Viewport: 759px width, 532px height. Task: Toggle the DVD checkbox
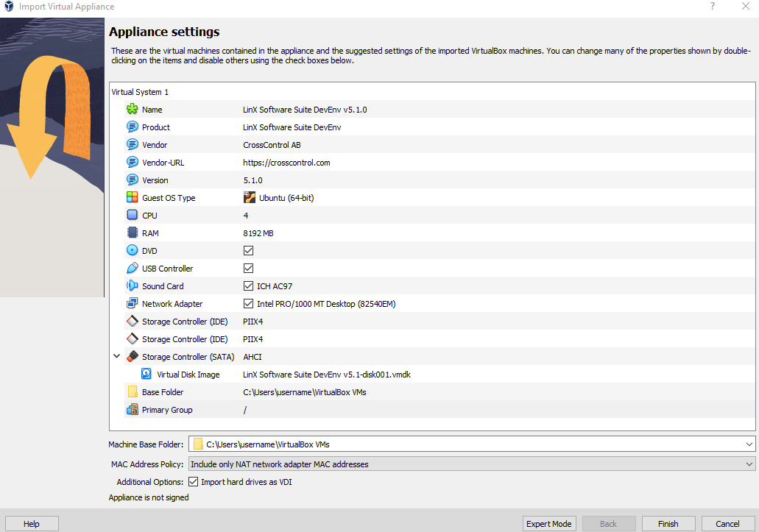[248, 250]
